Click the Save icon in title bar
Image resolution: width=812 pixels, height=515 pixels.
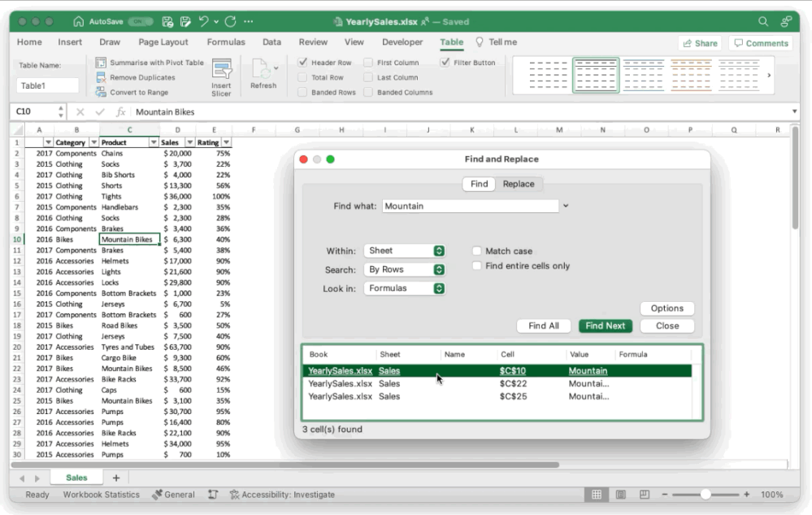pyautogui.click(x=167, y=21)
